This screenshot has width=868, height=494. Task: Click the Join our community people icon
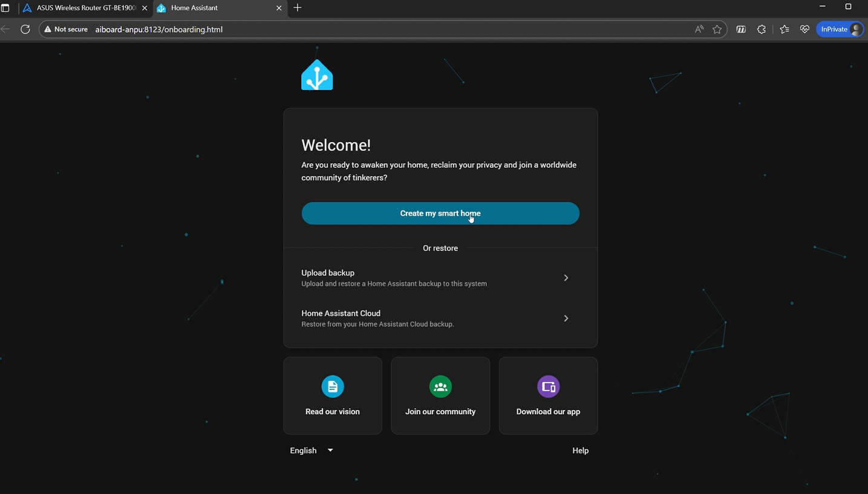point(440,386)
